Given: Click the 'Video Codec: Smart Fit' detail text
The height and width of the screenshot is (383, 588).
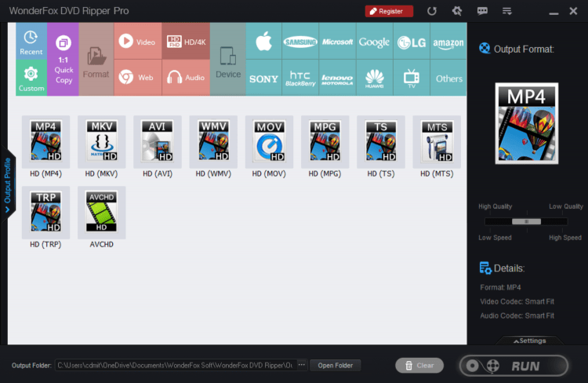Looking at the screenshot, I should tap(517, 301).
